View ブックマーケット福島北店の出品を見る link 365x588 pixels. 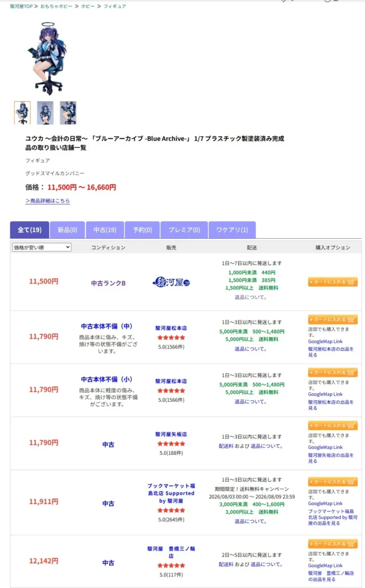[332, 517]
